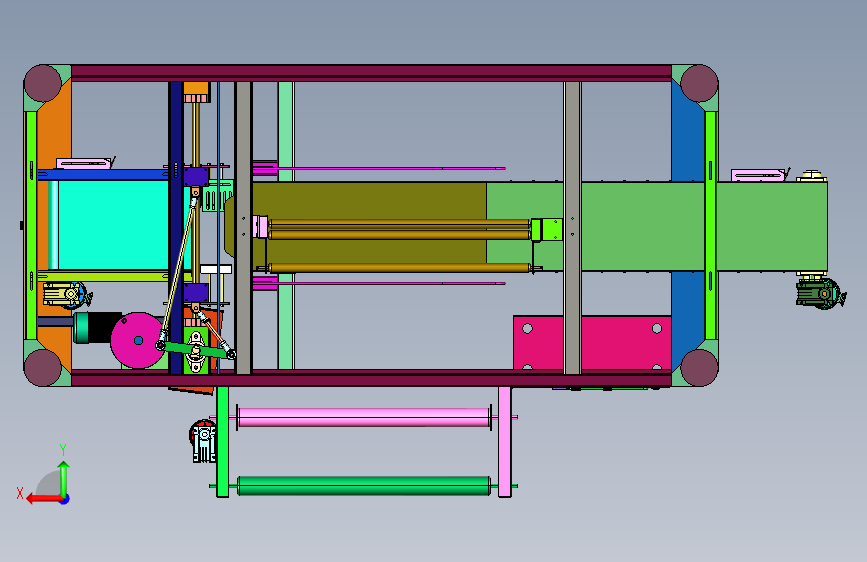Select the magenta mounting plate with four holes

(x=592, y=343)
